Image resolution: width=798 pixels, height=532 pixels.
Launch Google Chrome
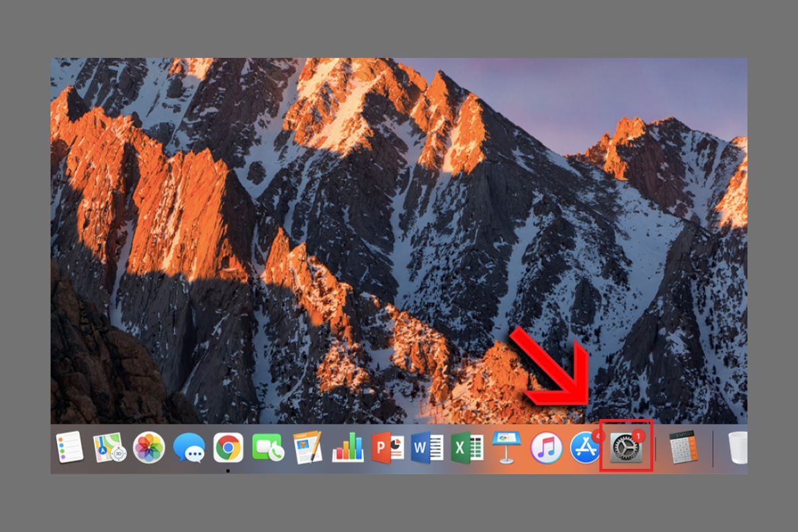click(x=228, y=448)
